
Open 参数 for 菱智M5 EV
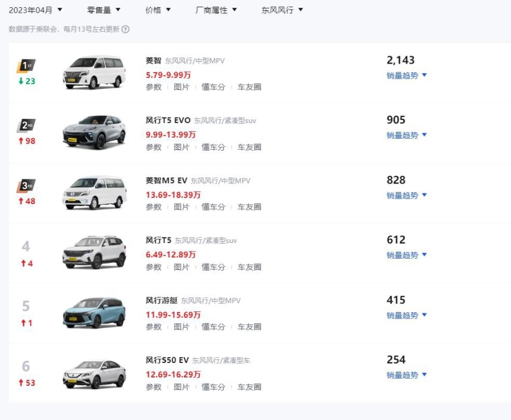click(154, 207)
